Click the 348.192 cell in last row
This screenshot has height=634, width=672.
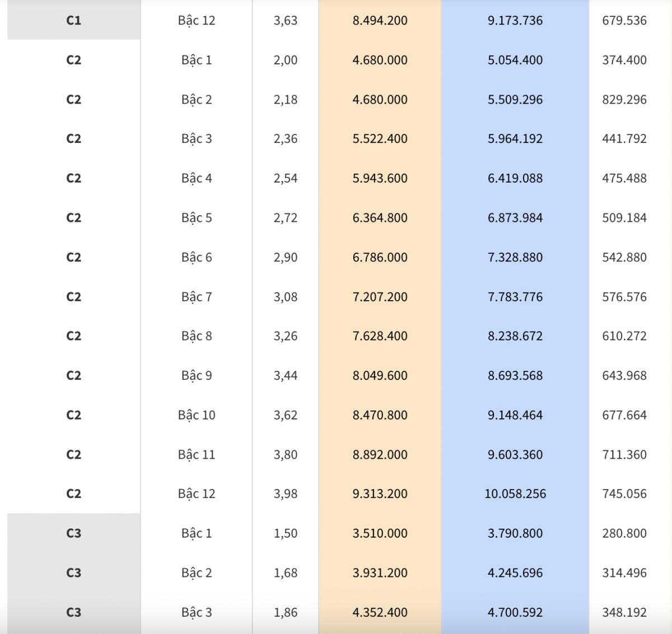point(624,612)
